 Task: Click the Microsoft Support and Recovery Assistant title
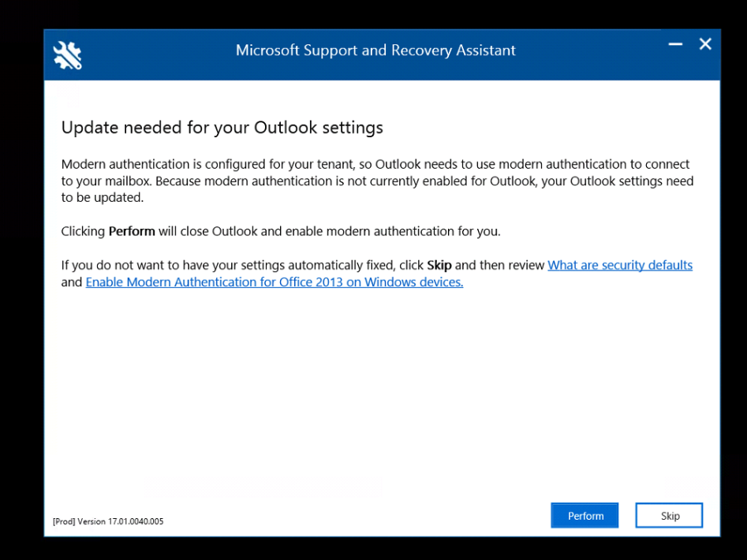coord(375,50)
